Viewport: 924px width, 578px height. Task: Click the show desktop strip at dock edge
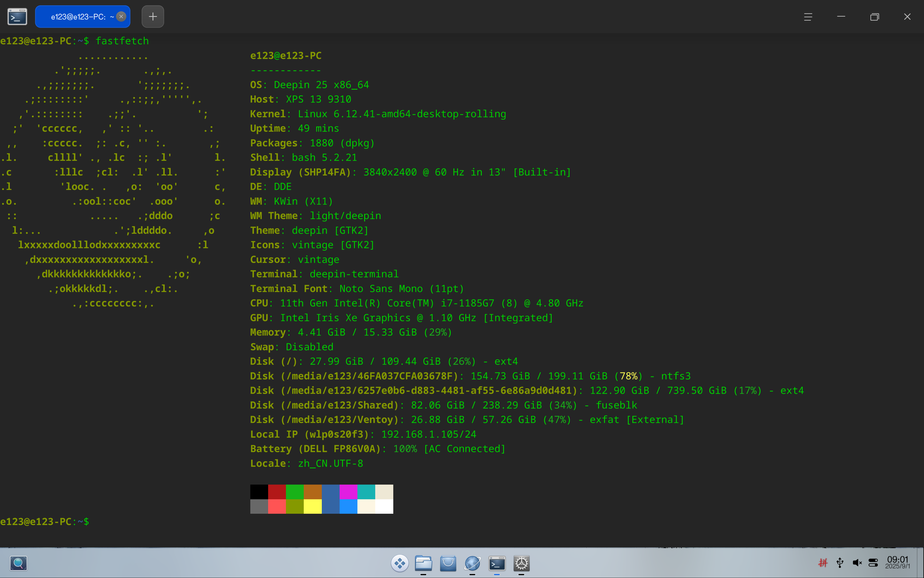[920, 563]
